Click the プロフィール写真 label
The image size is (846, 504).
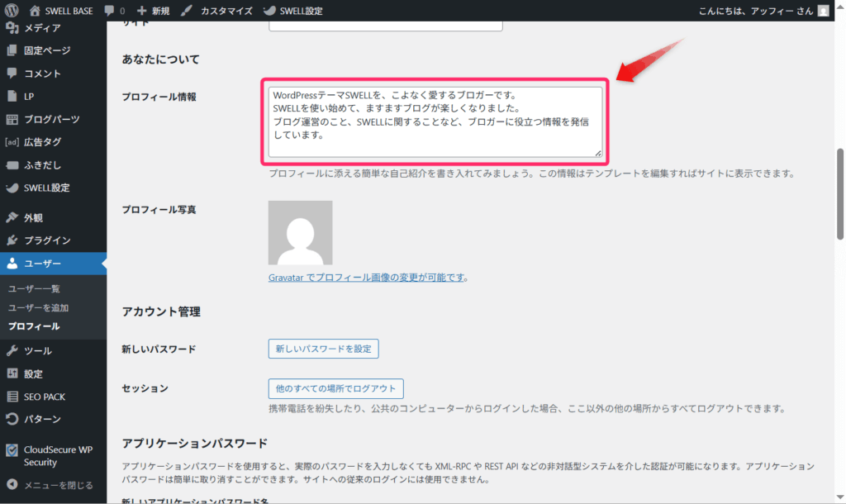159,210
